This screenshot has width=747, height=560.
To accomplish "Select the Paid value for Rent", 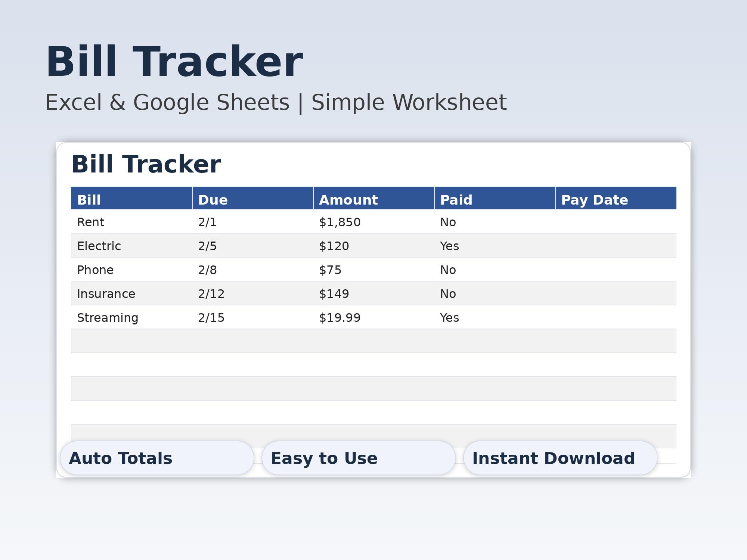I will tap(495, 222).
